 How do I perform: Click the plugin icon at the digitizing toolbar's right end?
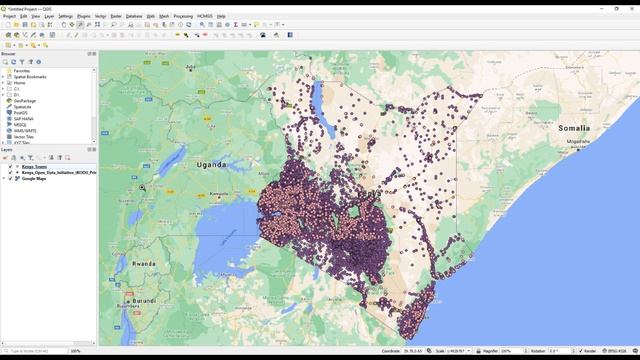290,35
